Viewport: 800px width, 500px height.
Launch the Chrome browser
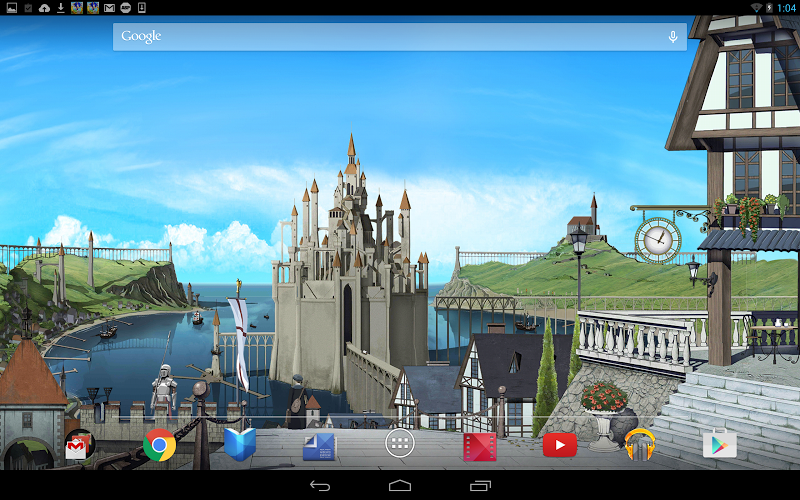point(160,445)
